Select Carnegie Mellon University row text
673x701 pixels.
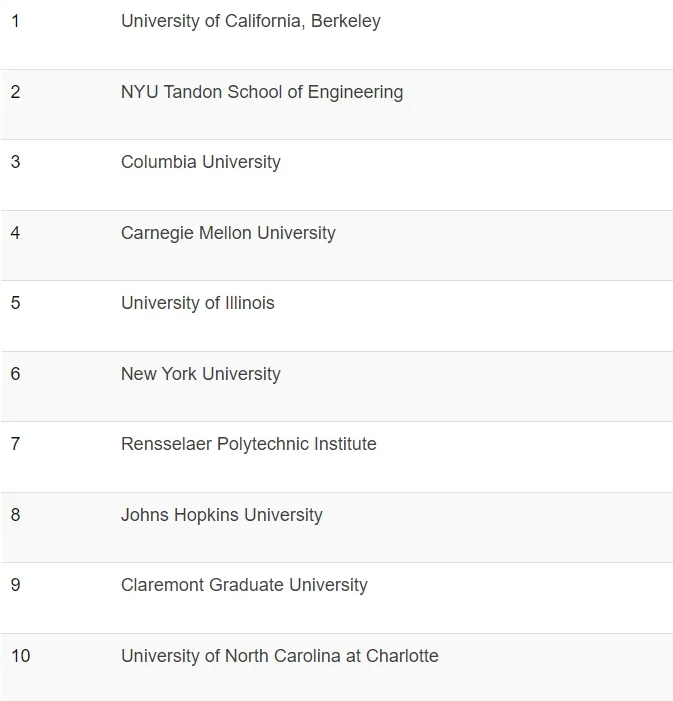tap(228, 233)
